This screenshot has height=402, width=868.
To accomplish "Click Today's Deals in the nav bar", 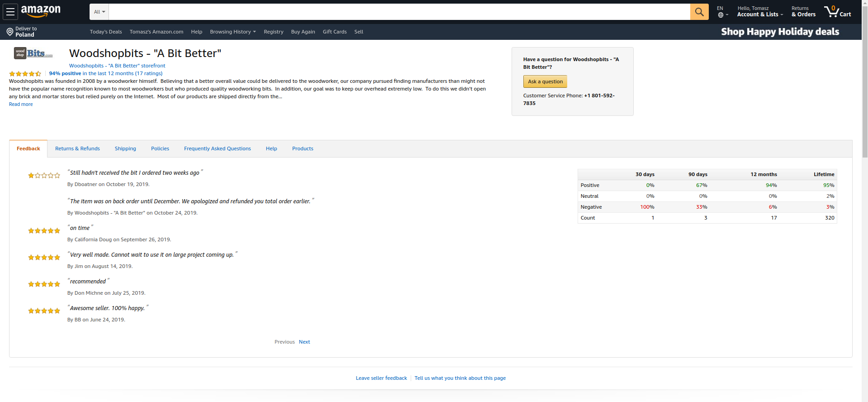I will click(106, 32).
